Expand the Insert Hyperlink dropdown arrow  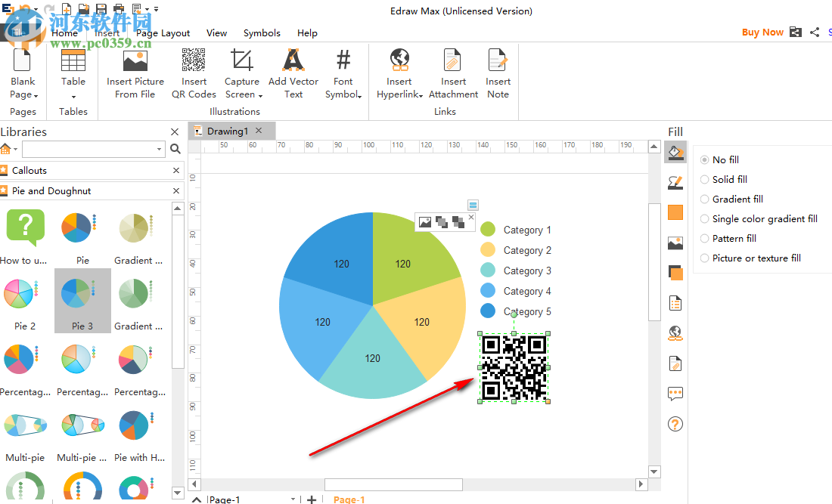[x=421, y=96]
